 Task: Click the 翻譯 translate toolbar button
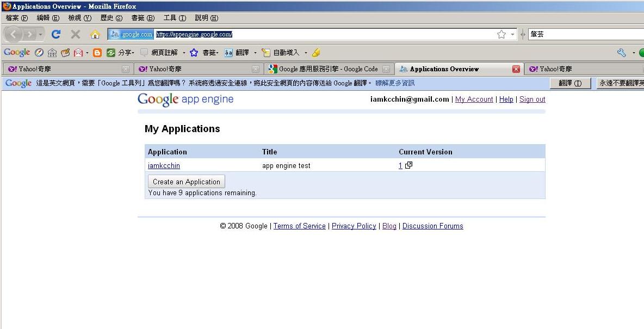tap(237, 53)
